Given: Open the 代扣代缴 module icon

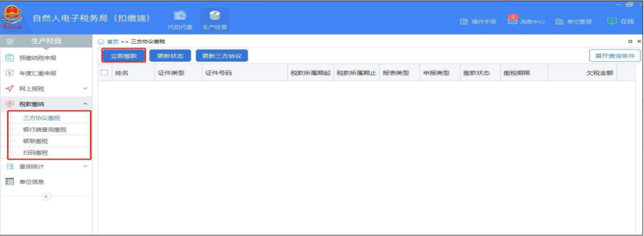Looking at the screenshot, I should pyautogui.click(x=180, y=16).
